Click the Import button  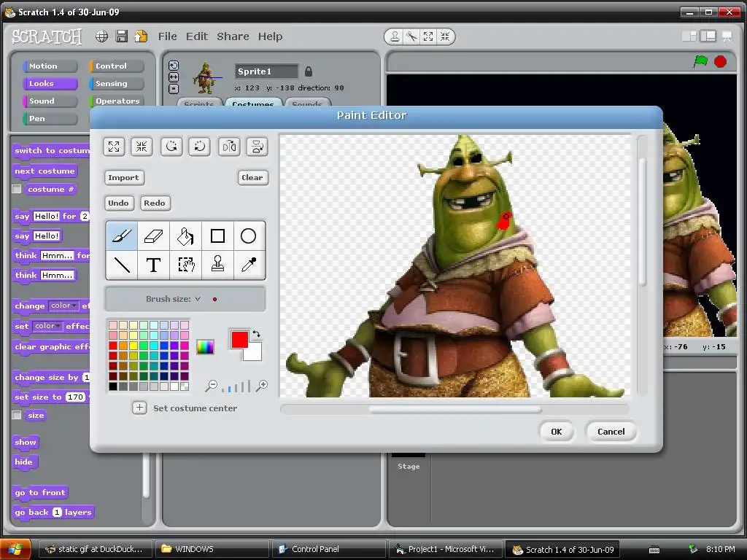pos(124,178)
